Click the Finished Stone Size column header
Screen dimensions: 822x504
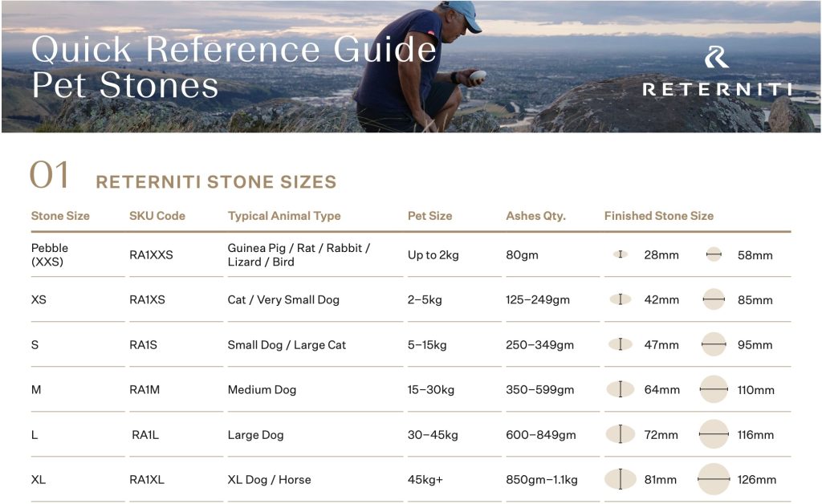[x=659, y=216]
